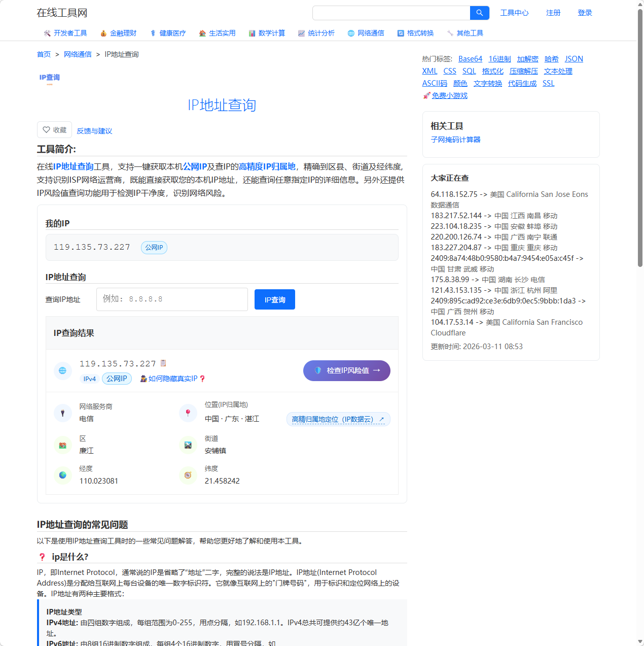
Task: Click the IP查询 tool logo above the title
Action: pyautogui.click(x=49, y=79)
